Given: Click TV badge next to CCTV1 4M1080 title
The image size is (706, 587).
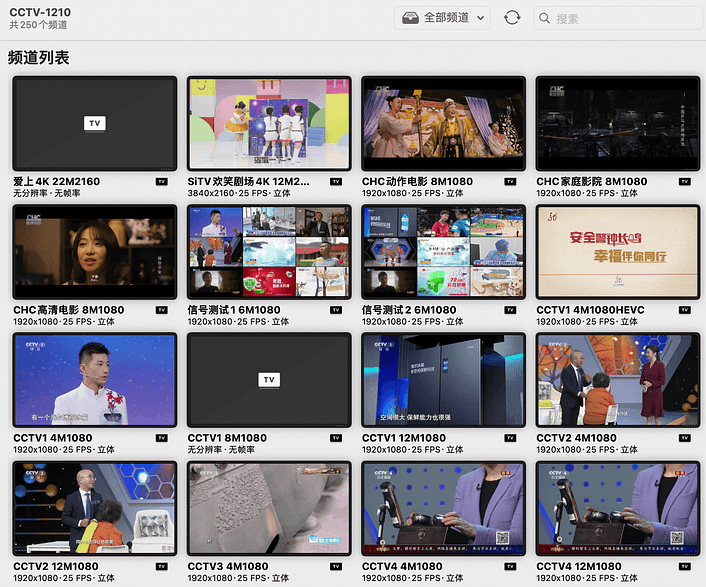Looking at the screenshot, I should [x=162, y=438].
